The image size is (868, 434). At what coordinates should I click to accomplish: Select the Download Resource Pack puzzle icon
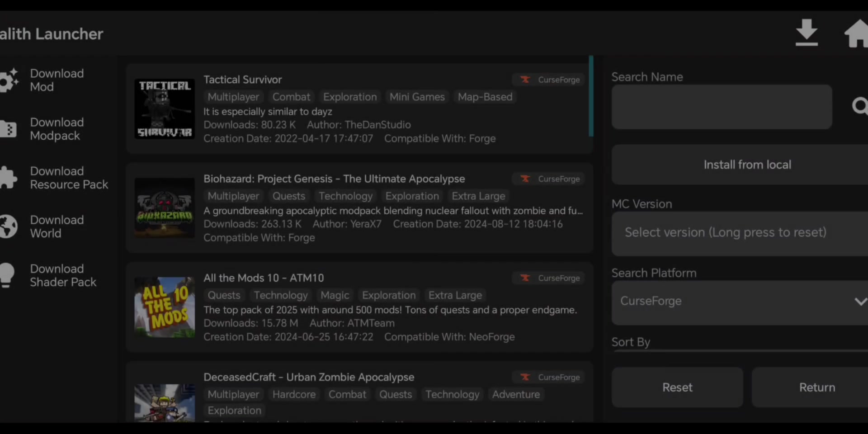pos(8,177)
